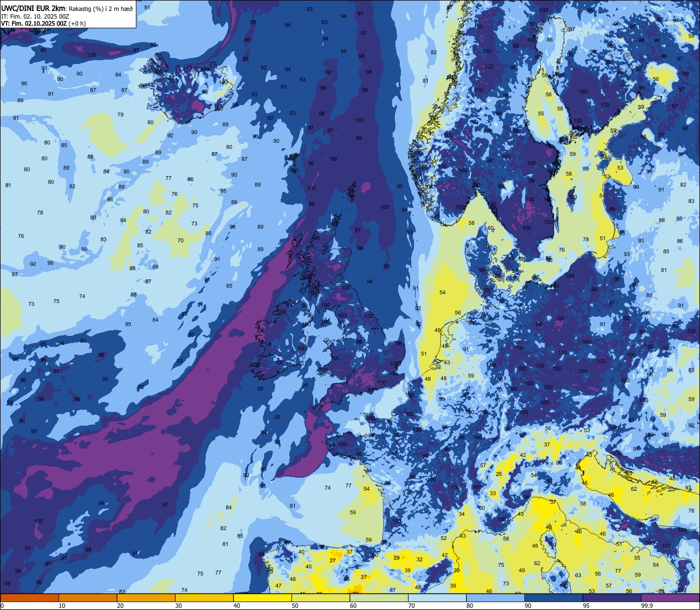The height and width of the screenshot is (610, 700).
Task: Click the '10' legend tick label
Action: pos(62,606)
